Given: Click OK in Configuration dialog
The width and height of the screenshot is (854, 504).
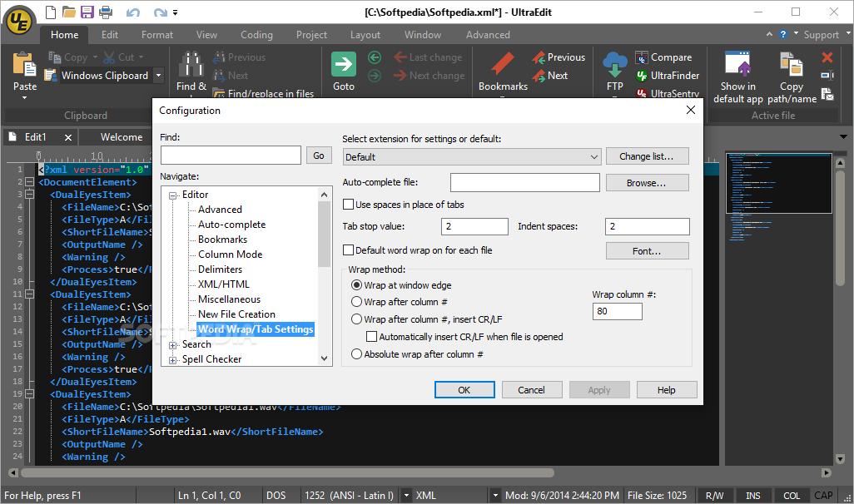Looking at the screenshot, I should 464,390.
